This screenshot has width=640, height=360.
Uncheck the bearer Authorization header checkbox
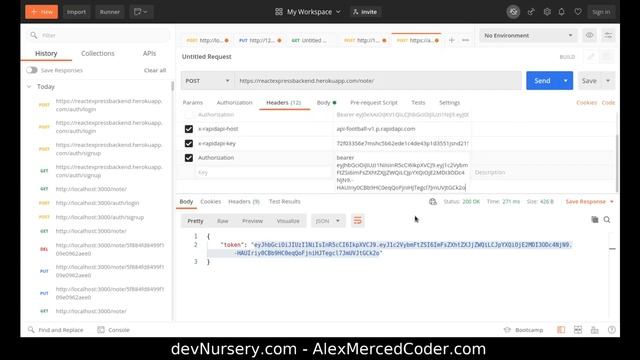pyautogui.click(x=189, y=158)
